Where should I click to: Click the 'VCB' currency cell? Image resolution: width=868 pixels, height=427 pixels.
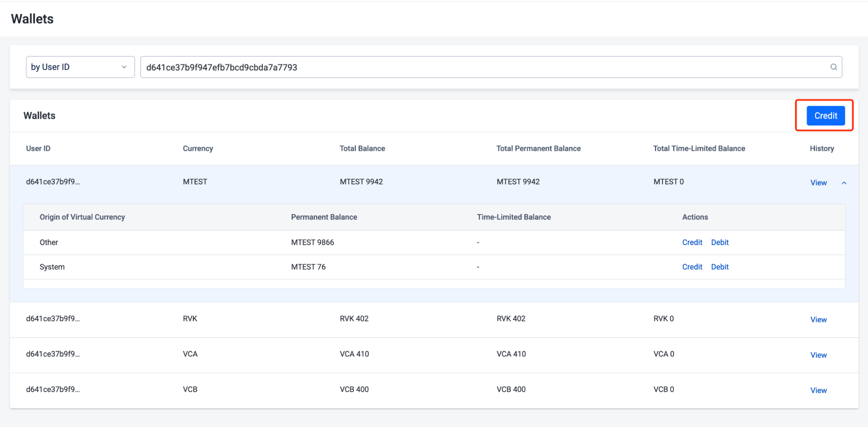(190, 389)
